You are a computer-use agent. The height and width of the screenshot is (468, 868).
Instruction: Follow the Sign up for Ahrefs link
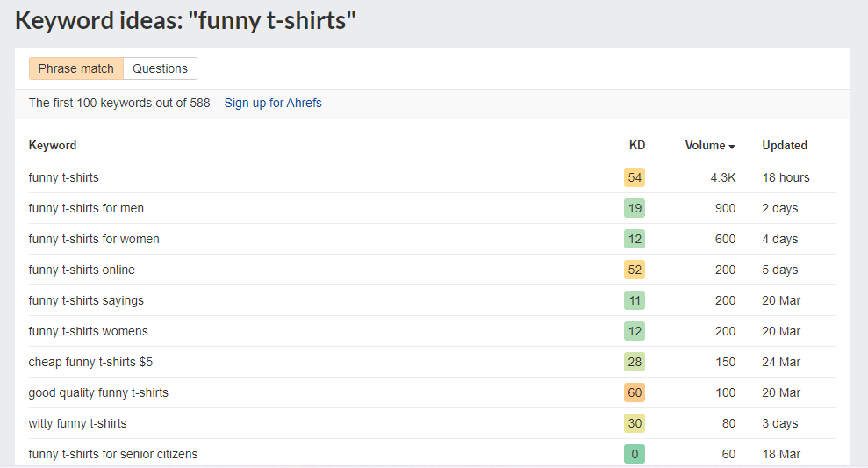pyautogui.click(x=273, y=103)
